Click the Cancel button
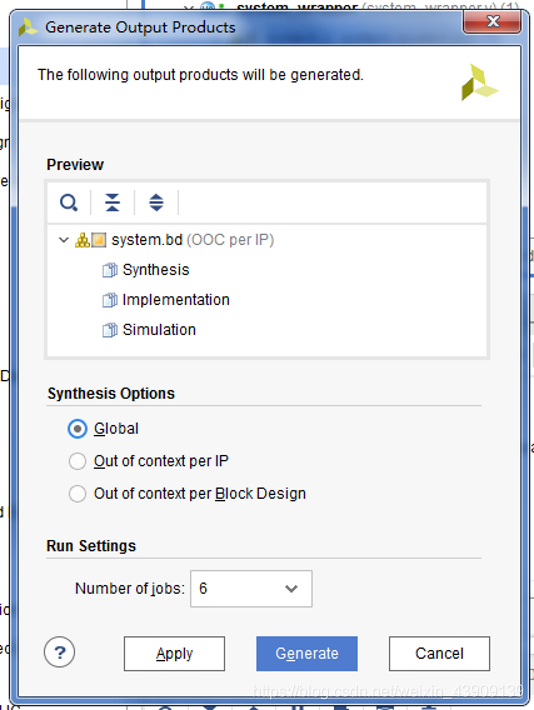 point(439,653)
